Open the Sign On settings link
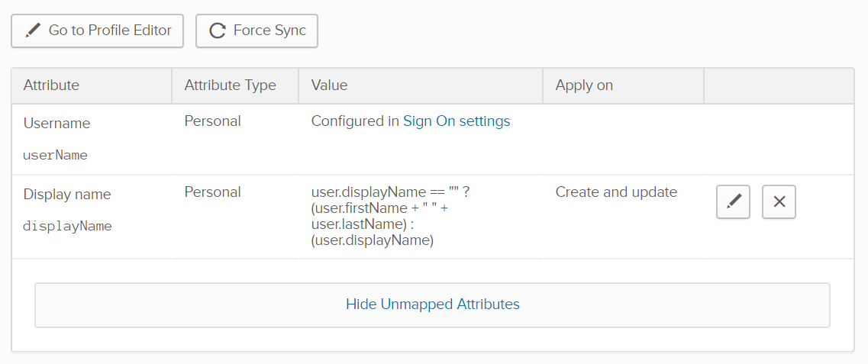Viewport: 868px width, 364px height. pos(456,121)
